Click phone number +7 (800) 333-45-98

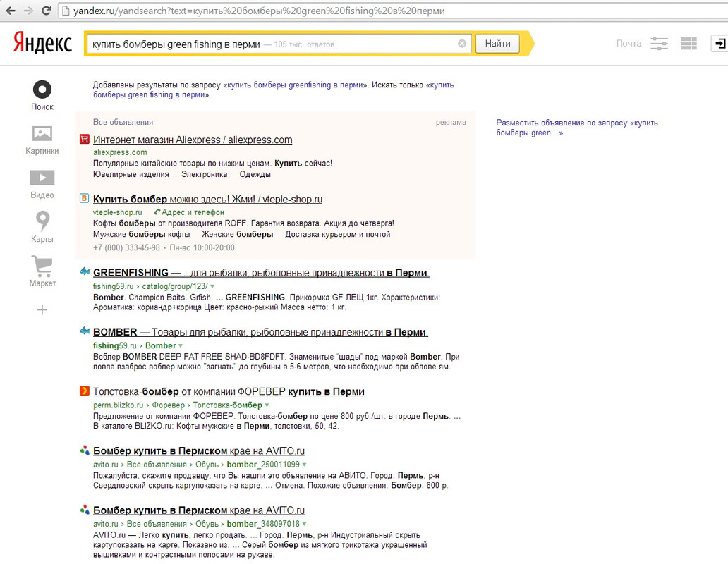click(126, 247)
